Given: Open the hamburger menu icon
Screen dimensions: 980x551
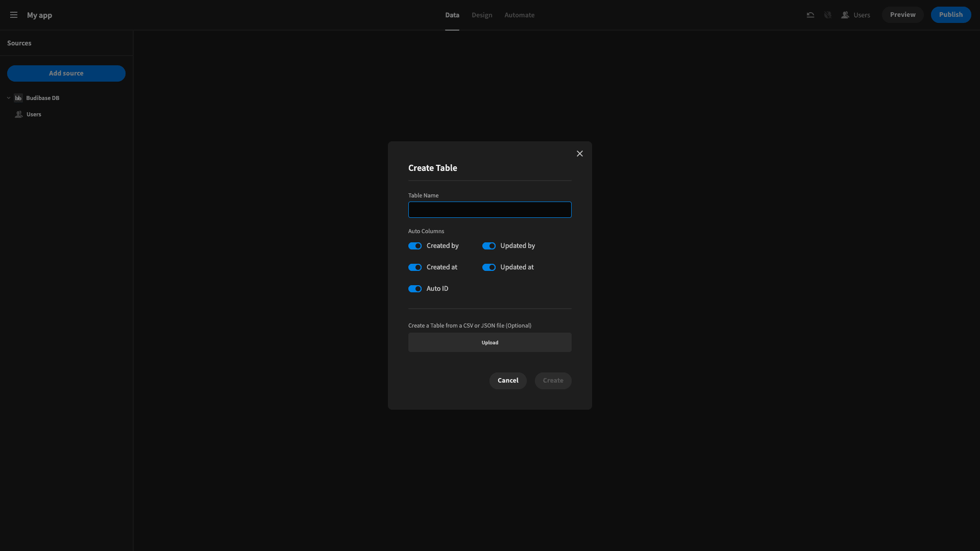Looking at the screenshot, I should pyautogui.click(x=14, y=15).
